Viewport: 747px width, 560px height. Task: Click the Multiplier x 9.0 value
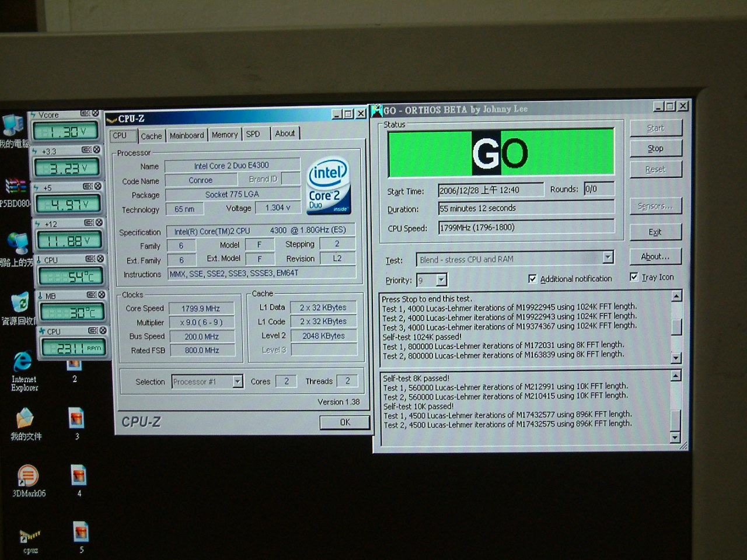coord(201,323)
